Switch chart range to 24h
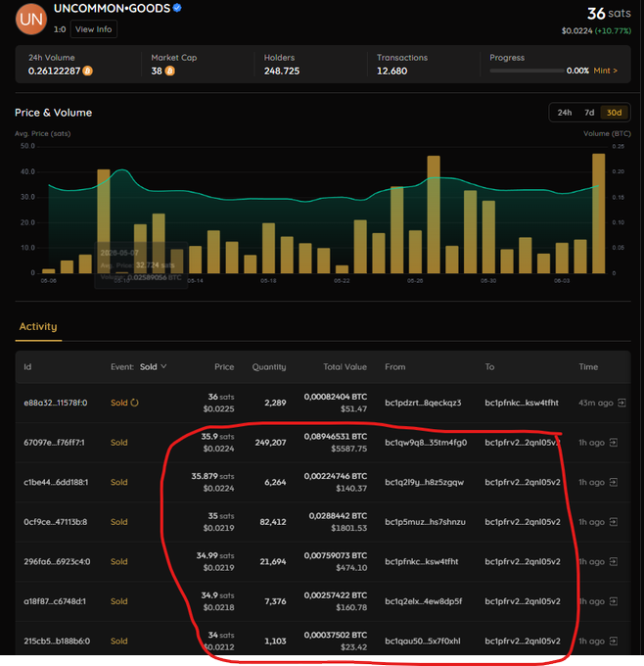This screenshot has width=644, height=666. pos(564,113)
